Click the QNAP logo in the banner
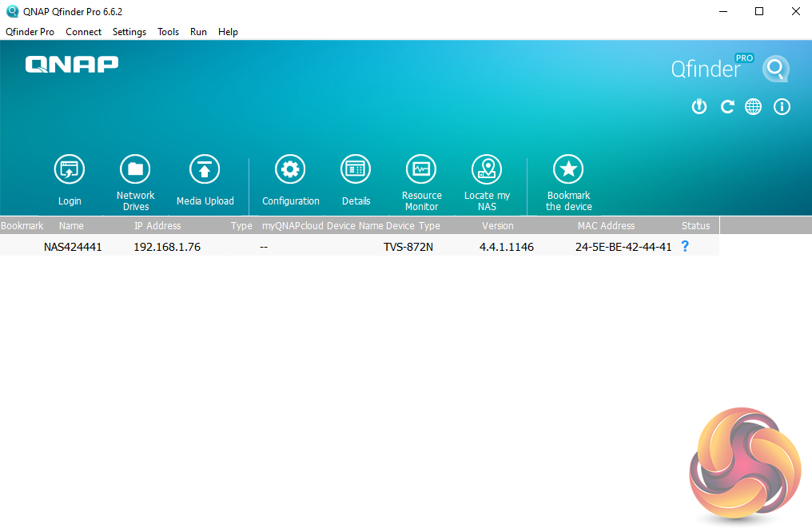The height and width of the screenshot is (532, 812). coord(72,65)
